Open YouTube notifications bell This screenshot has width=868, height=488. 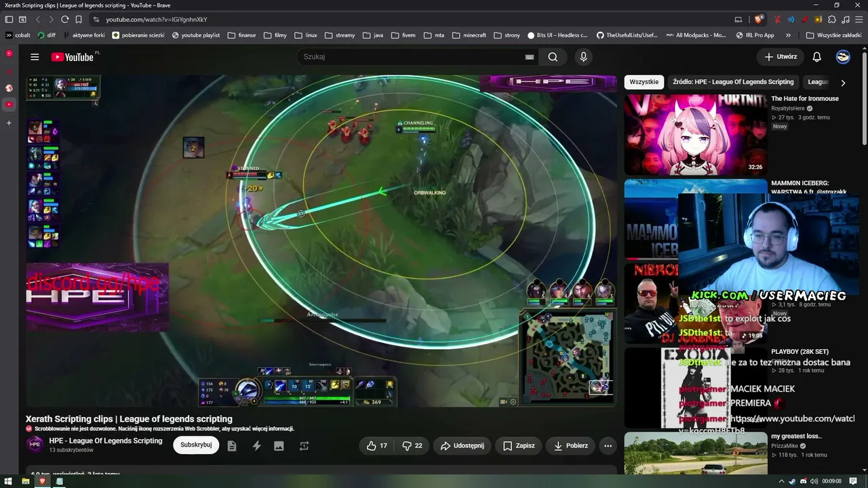click(817, 57)
